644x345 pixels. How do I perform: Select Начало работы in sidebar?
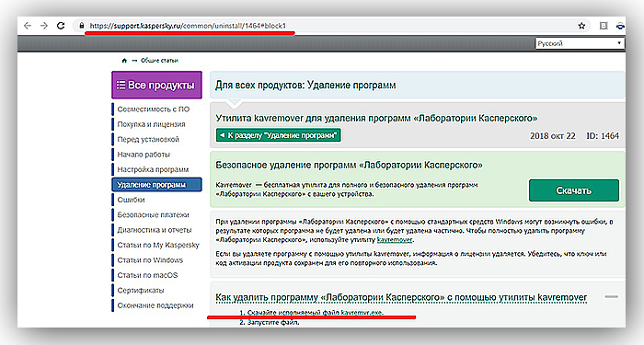coord(144,155)
